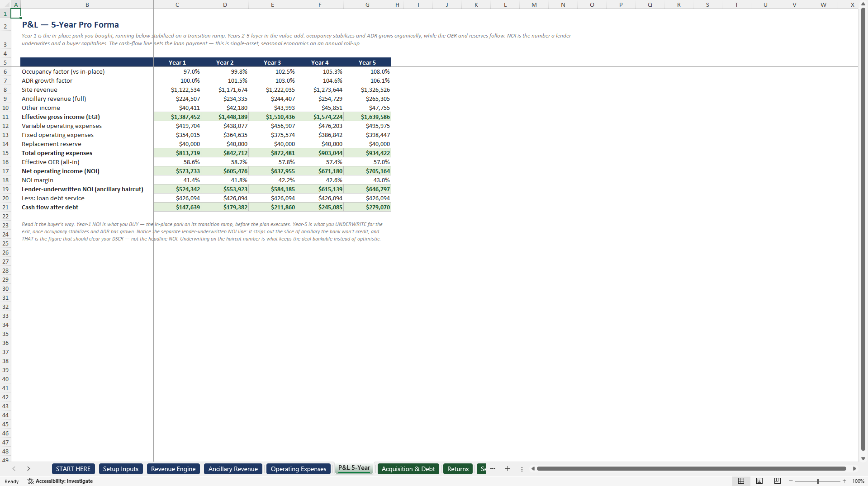Switch to Page Layout view
868x486 pixels.
coord(759,481)
